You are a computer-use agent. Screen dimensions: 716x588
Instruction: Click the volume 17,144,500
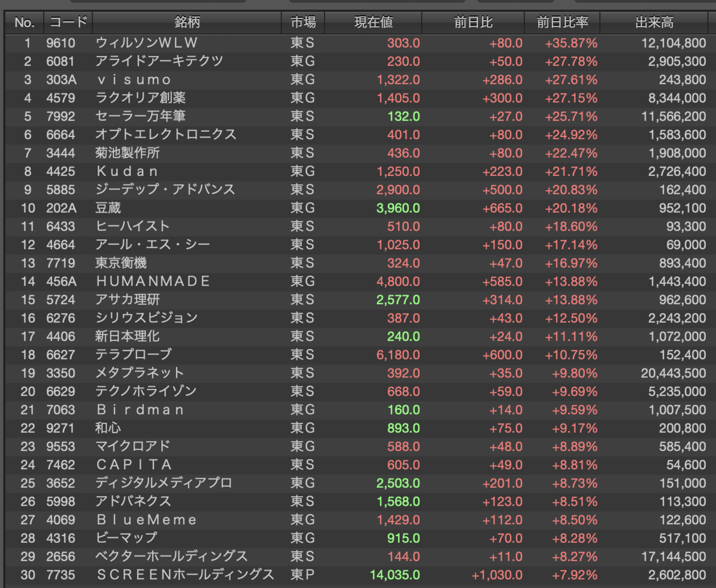[674, 557]
